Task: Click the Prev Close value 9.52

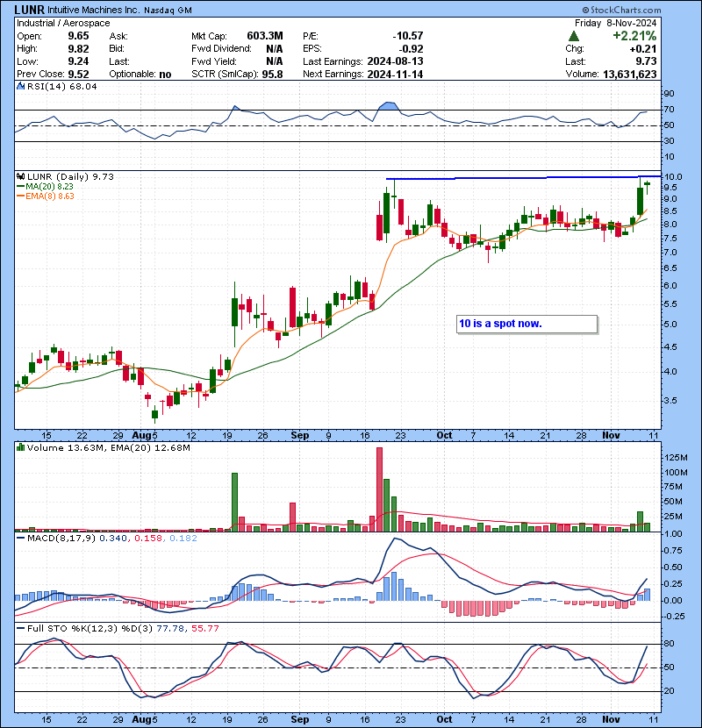Action: (78, 74)
